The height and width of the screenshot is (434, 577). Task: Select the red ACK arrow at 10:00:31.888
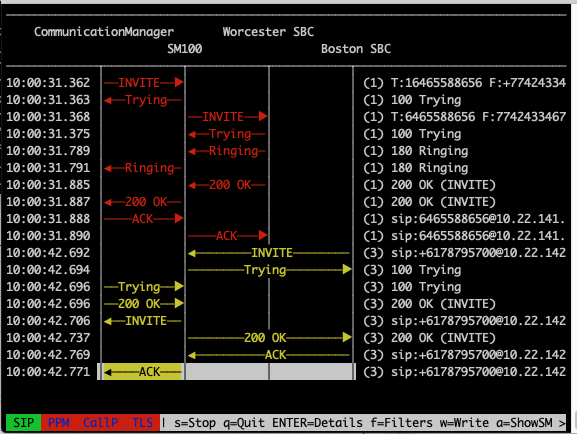click(143, 219)
